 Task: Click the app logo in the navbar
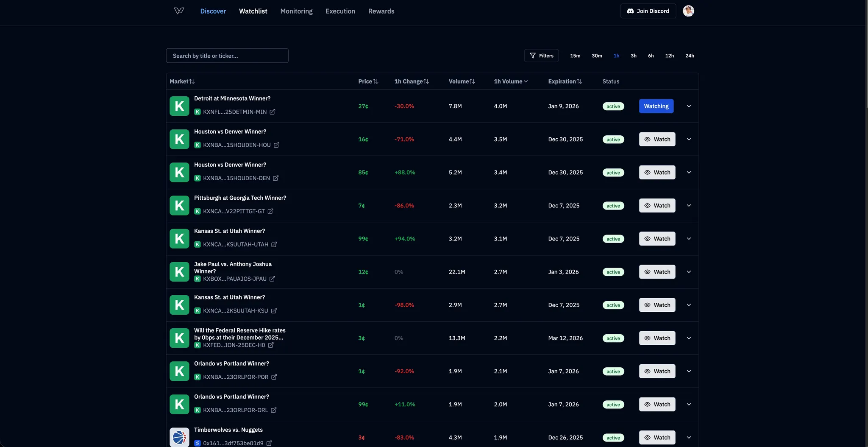coord(179,11)
